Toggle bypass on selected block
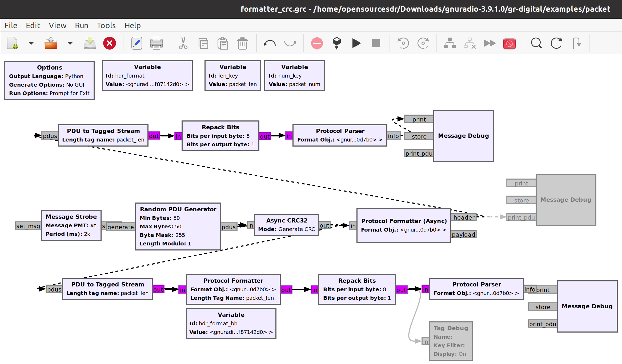This screenshot has width=622, height=364. pos(490,43)
